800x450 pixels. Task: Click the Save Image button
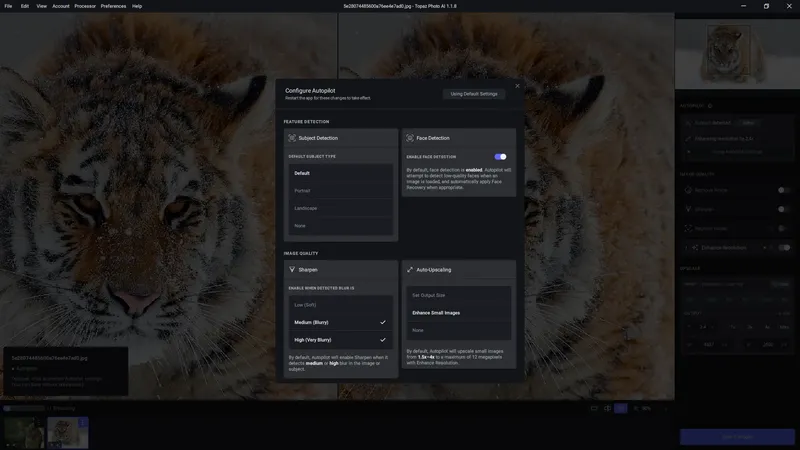(x=737, y=437)
